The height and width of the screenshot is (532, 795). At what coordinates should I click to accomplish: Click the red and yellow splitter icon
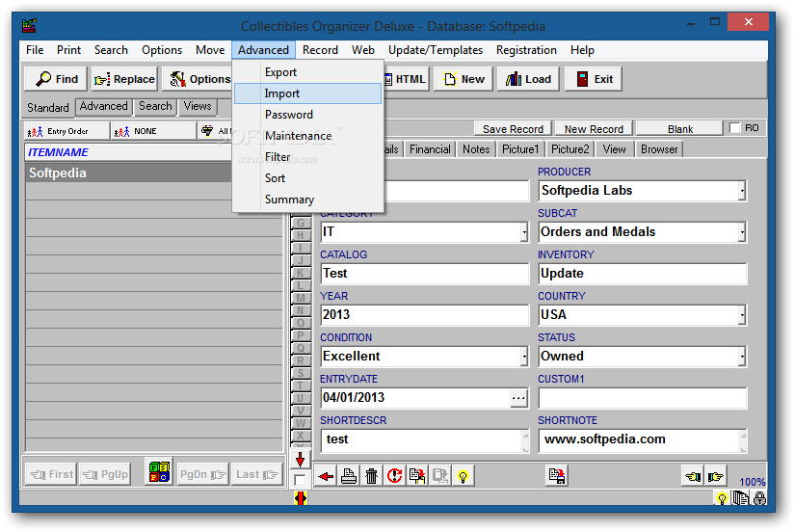tap(300, 498)
